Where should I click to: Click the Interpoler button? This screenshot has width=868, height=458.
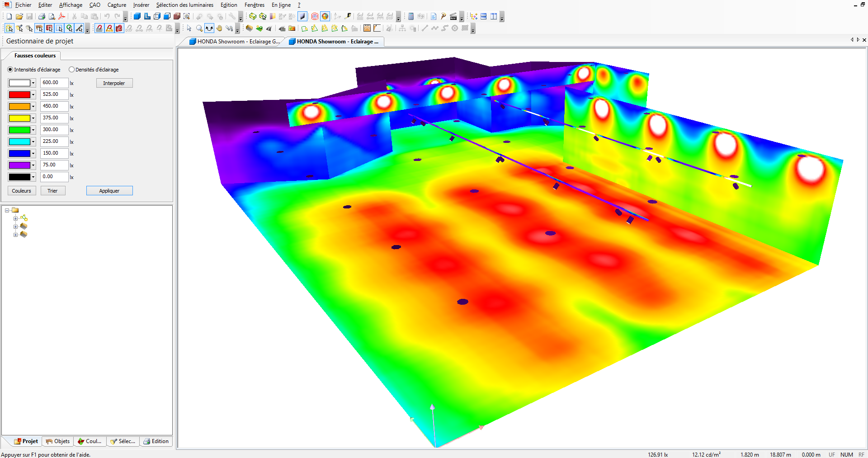114,83
